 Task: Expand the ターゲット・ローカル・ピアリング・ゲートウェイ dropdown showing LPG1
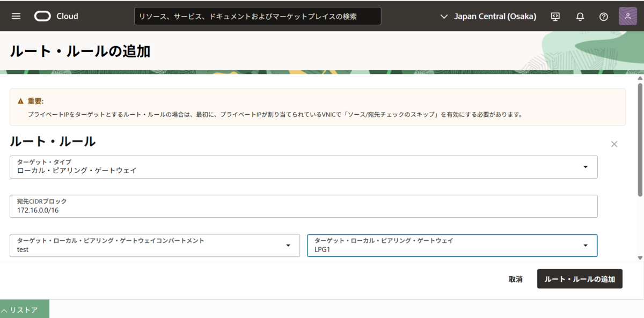point(452,245)
